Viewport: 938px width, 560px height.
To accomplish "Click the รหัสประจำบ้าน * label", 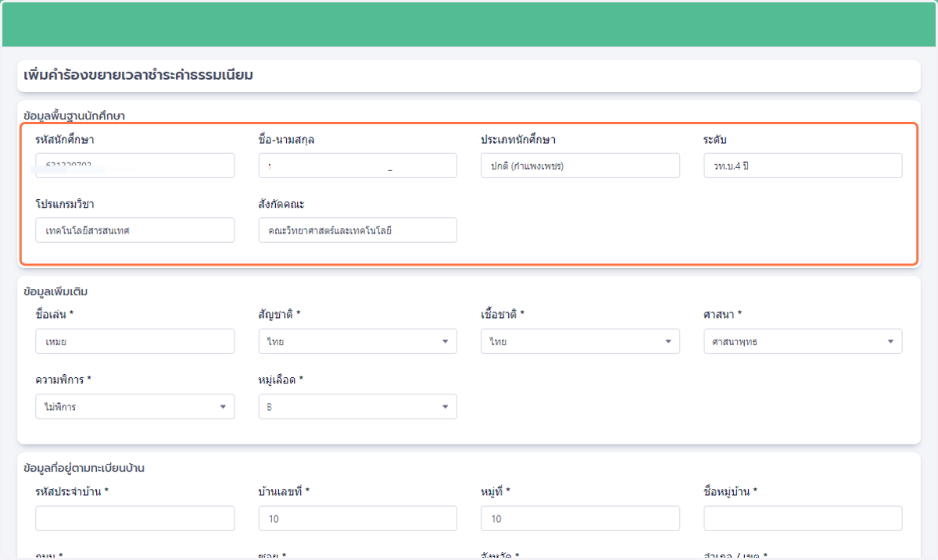I will coord(72,491).
